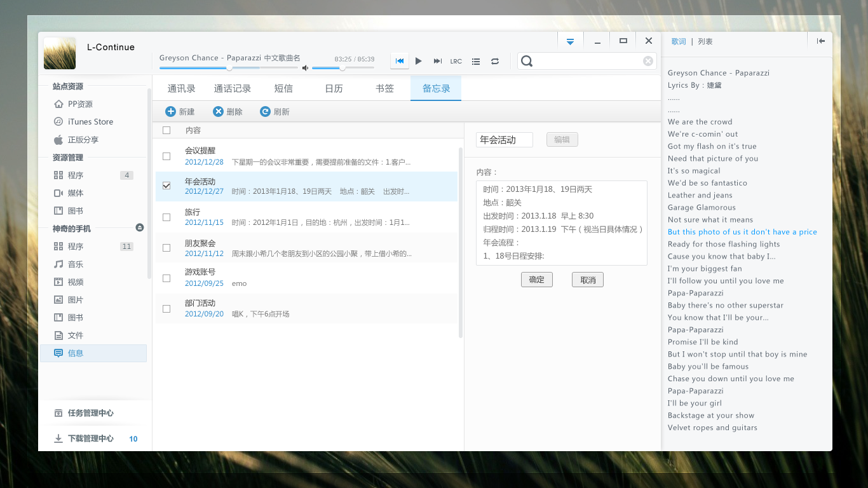
Task: Toggle the repeat loop icon
Action: [495, 62]
